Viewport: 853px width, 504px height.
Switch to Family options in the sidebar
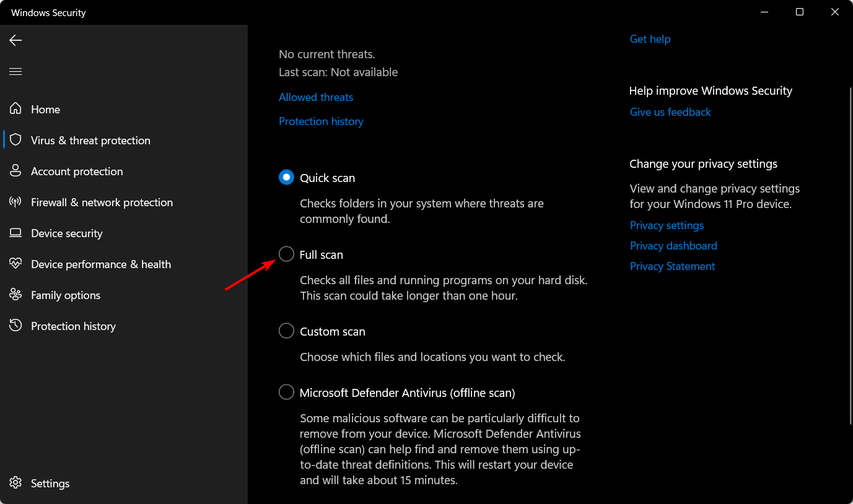click(65, 295)
